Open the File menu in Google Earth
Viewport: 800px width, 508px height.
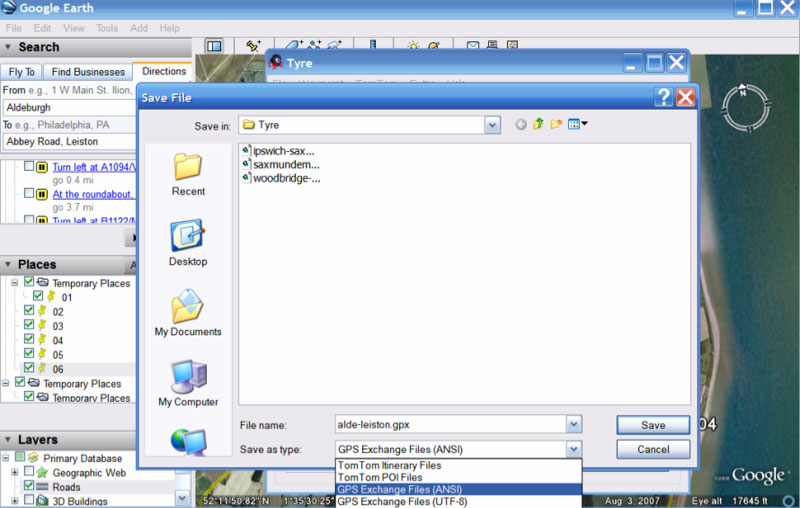(14, 28)
